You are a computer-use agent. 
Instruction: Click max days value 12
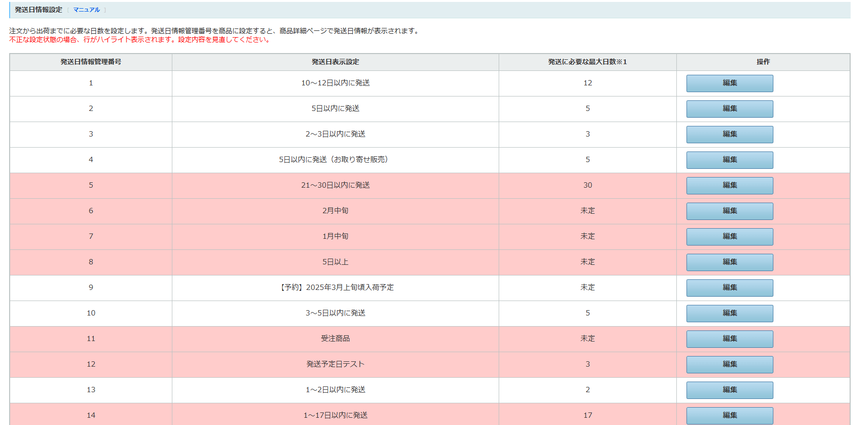click(588, 83)
